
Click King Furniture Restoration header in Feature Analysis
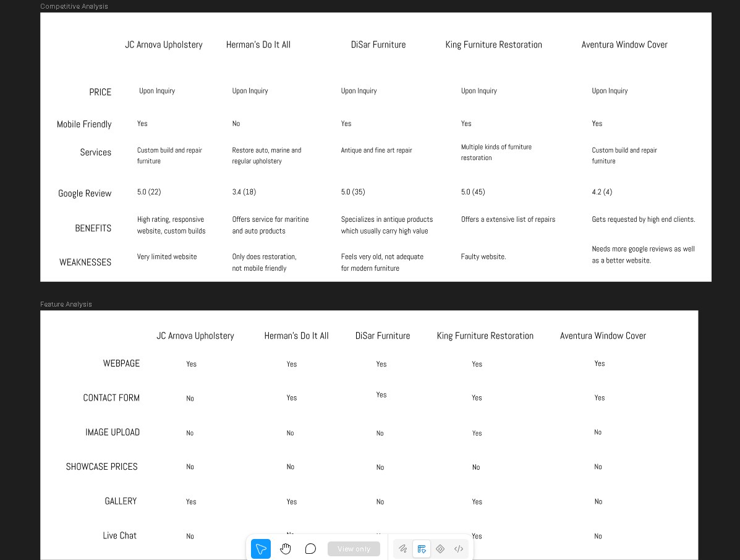(x=485, y=336)
